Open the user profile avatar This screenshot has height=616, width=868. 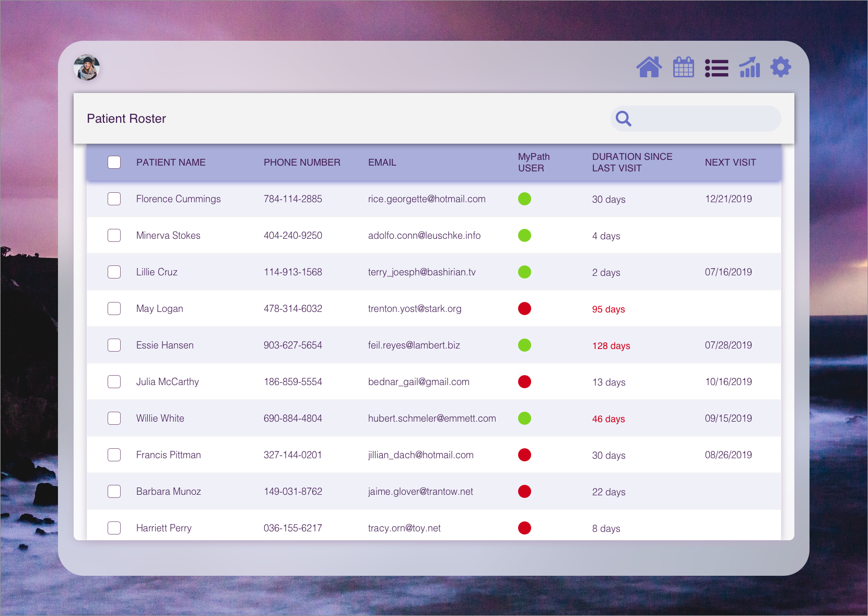[87, 67]
